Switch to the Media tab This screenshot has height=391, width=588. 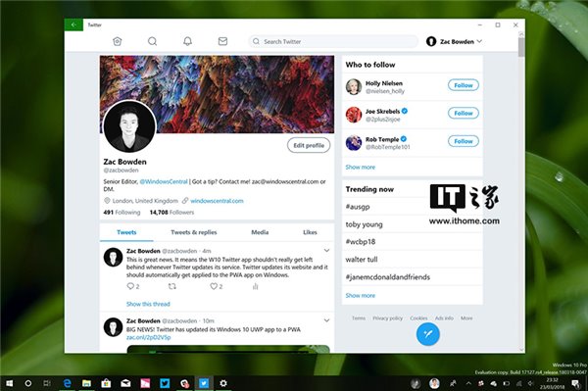click(x=260, y=232)
